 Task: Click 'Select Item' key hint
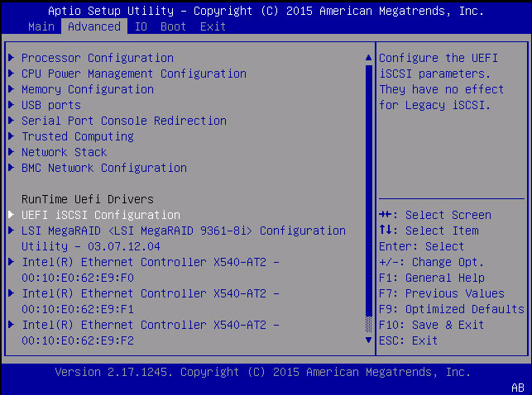click(x=429, y=231)
